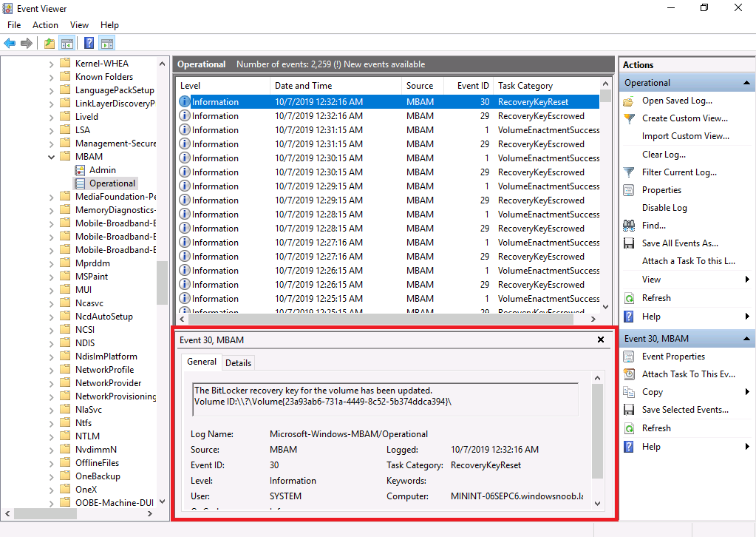Screen dimensions: 756x537
Task: Select the 12:27:16 AM VolumeEnactmentSuccess event
Action: pos(389,243)
